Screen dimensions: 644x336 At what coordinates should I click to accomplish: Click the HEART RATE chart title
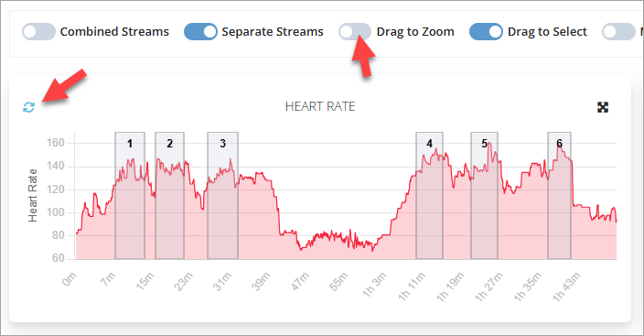point(320,106)
